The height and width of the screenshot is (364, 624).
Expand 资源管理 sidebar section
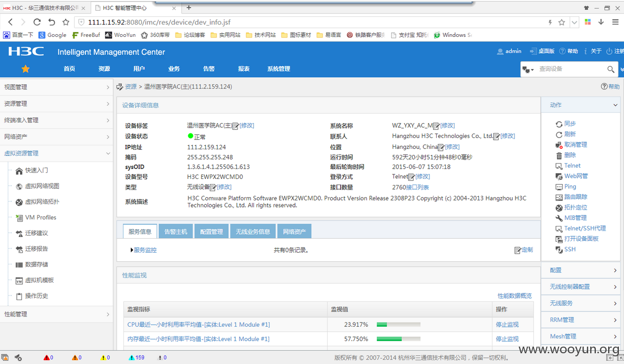click(x=56, y=104)
